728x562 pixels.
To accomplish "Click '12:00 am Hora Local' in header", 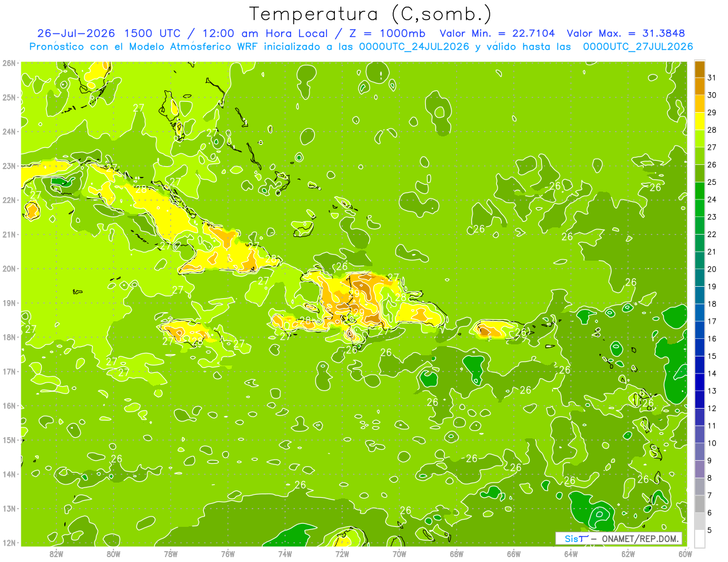I will (x=266, y=33).
